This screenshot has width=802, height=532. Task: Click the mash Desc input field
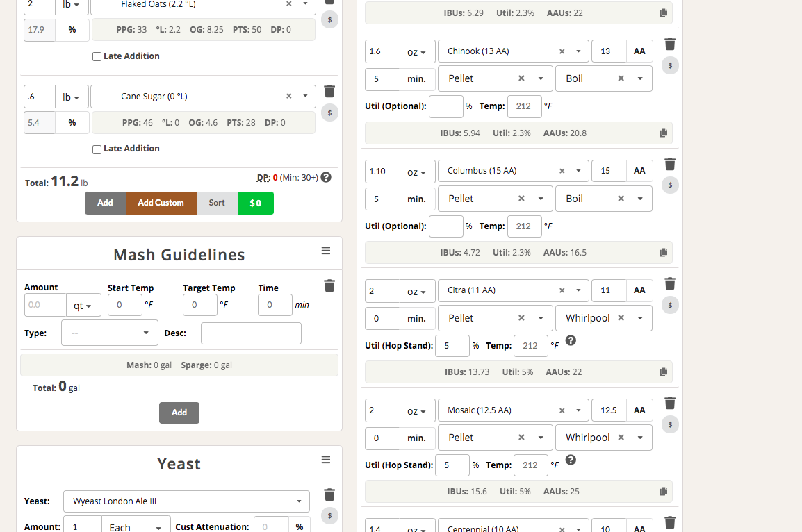coord(251,333)
